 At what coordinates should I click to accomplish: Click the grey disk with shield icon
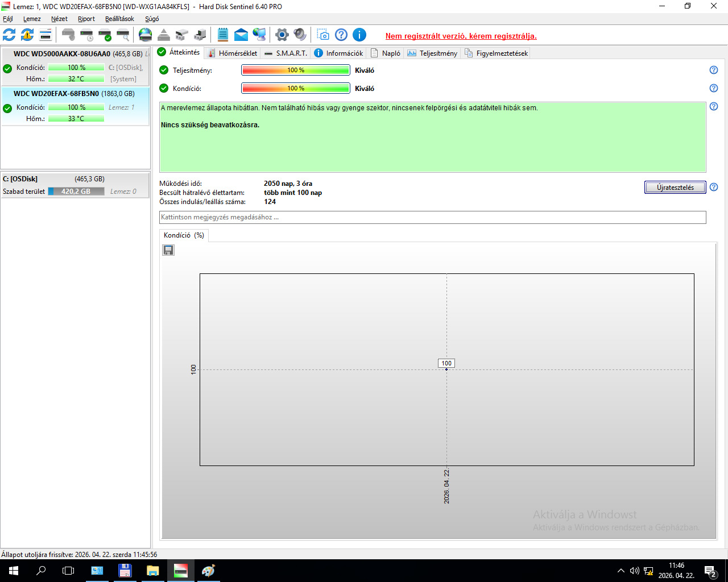[x=68, y=35]
